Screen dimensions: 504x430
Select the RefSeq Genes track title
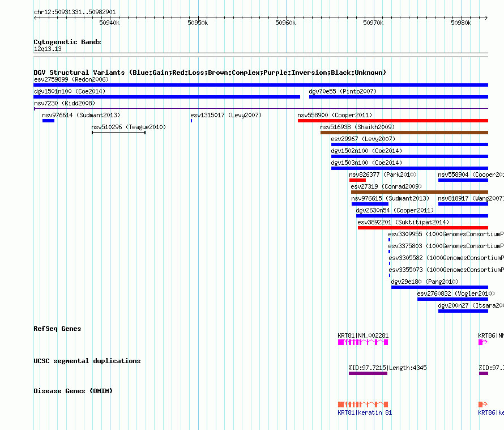(58, 329)
